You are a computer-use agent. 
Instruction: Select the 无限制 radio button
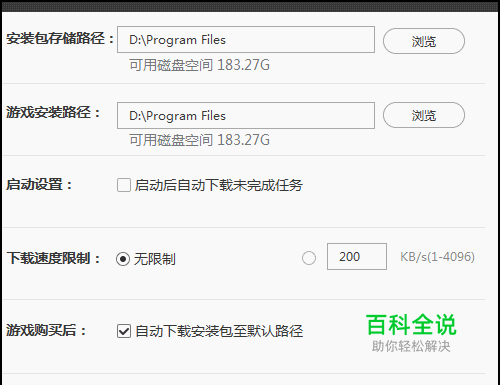[x=123, y=259]
